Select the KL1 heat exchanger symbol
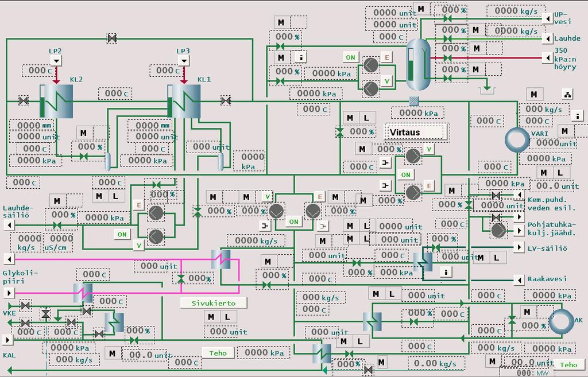This screenshot has height=377, width=588. [184, 101]
